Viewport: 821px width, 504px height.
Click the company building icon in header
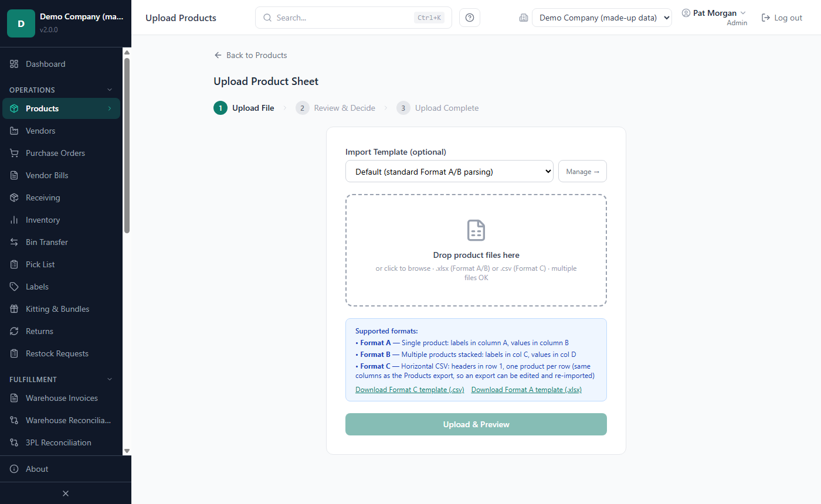click(524, 18)
